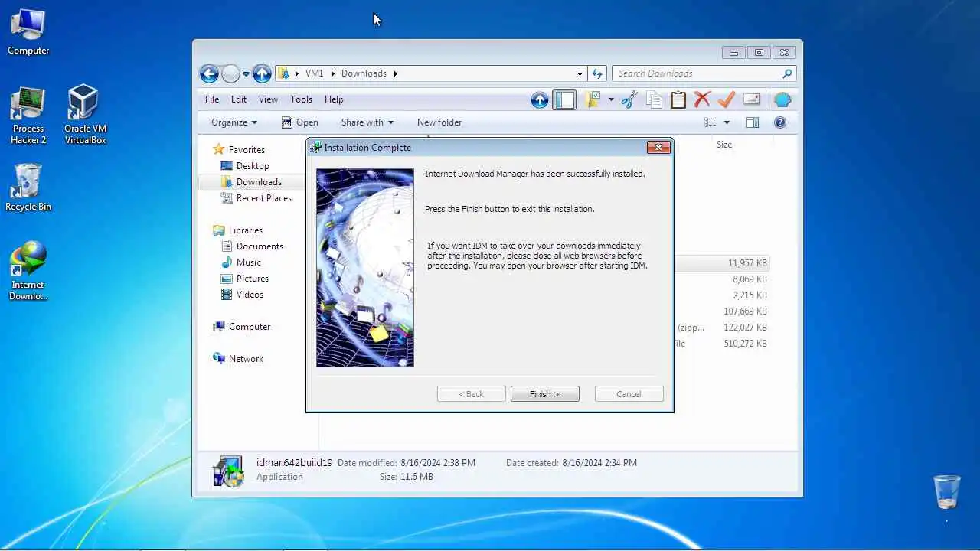
Task: Toggle the navigation pane toolbar button
Action: pyautogui.click(x=564, y=99)
